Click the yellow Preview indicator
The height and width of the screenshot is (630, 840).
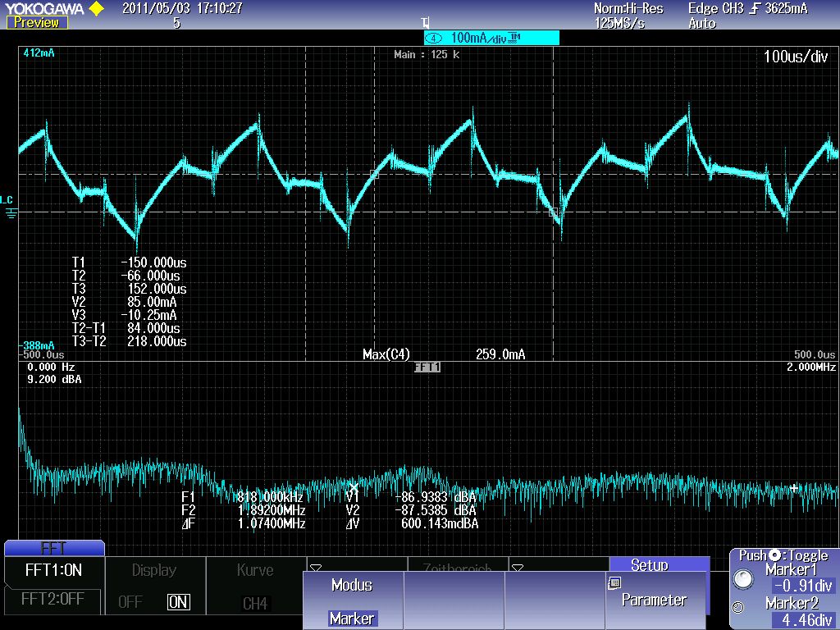[x=37, y=22]
